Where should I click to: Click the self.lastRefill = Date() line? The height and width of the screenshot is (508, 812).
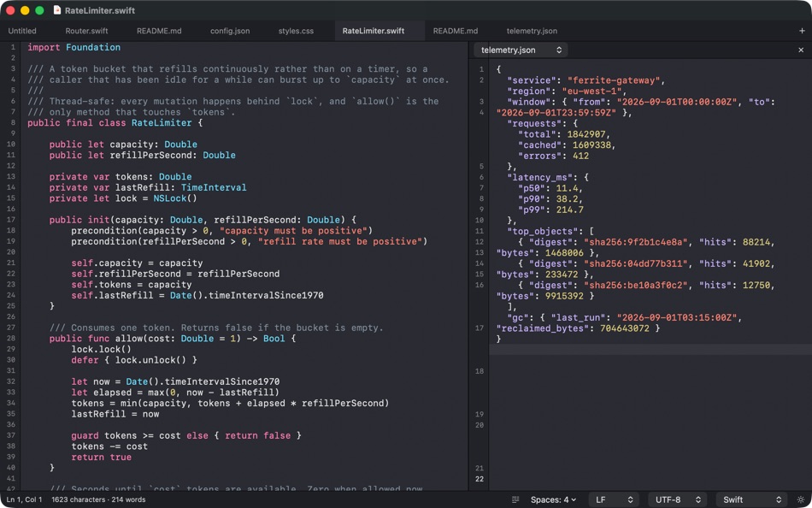[197, 295]
